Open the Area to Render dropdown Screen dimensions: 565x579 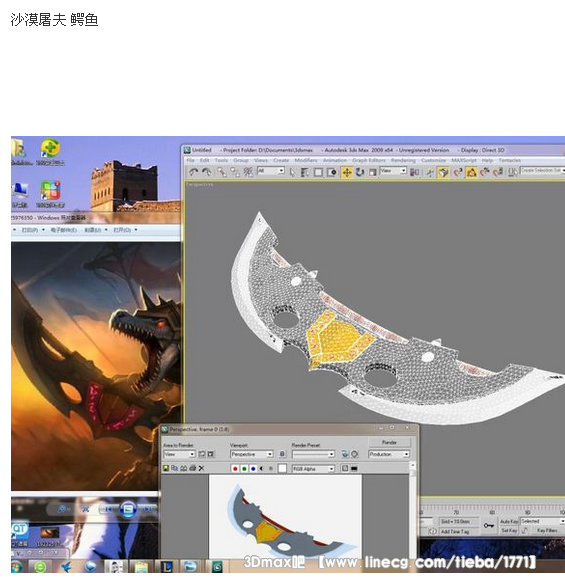pos(179,454)
